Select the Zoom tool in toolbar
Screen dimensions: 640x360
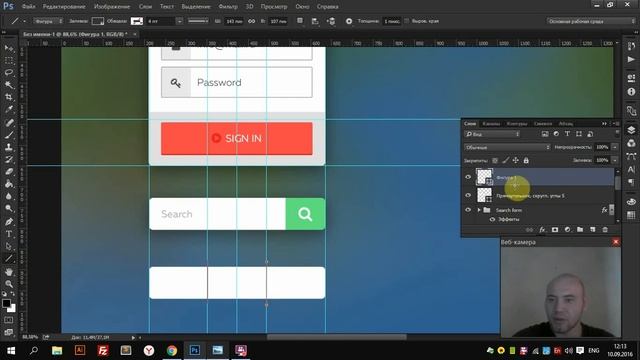9,284
